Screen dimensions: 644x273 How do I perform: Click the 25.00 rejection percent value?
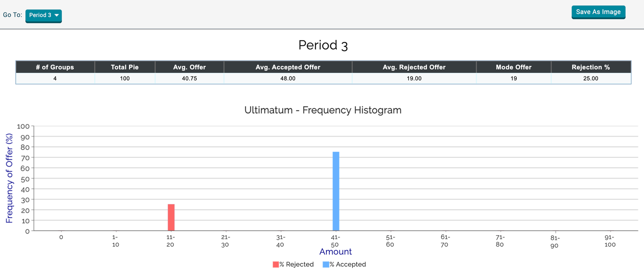pyautogui.click(x=591, y=79)
